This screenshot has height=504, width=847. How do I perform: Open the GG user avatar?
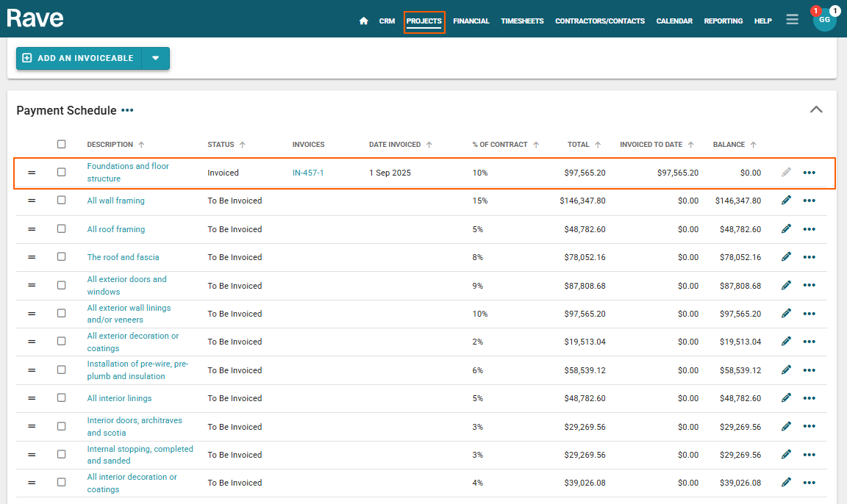click(824, 19)
